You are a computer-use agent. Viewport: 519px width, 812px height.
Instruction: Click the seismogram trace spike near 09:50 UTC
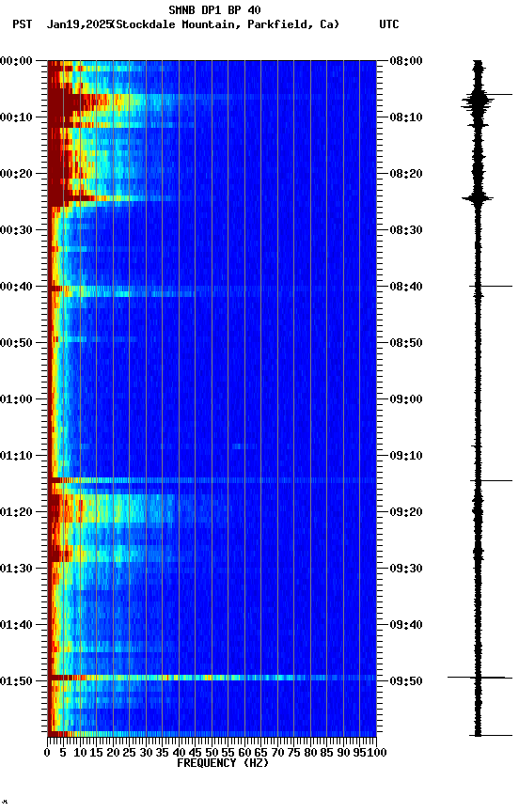coord(478,678)
